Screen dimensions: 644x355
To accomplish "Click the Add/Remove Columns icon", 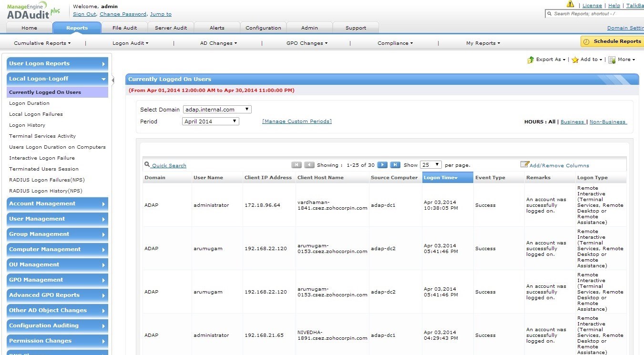I will 524,164.
